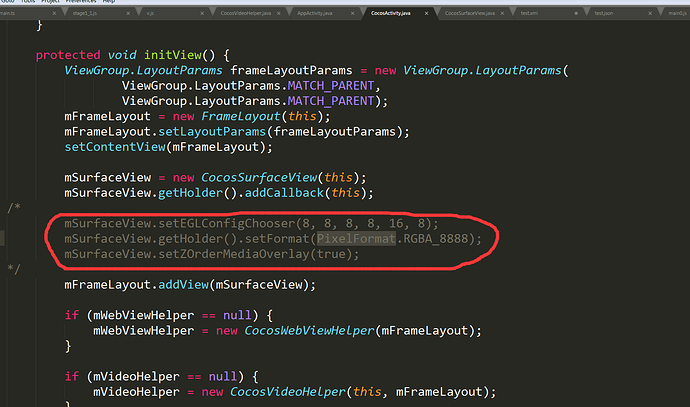Close the main.ts tab
The width and height of the screenshot is (690, 407).
coord(54,14)
